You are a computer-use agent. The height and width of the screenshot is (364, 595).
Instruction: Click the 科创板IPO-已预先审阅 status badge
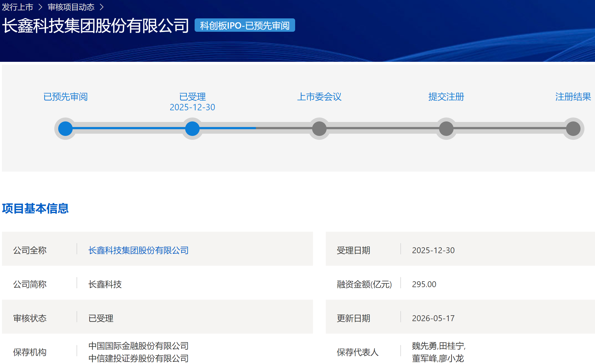click(x=245, y=25)
